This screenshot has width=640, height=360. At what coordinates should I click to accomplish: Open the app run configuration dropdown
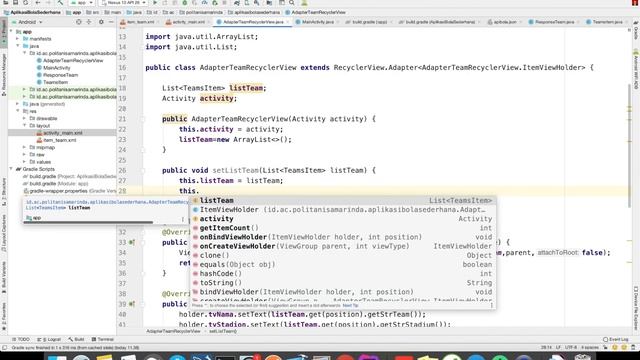tap(82, 2)
